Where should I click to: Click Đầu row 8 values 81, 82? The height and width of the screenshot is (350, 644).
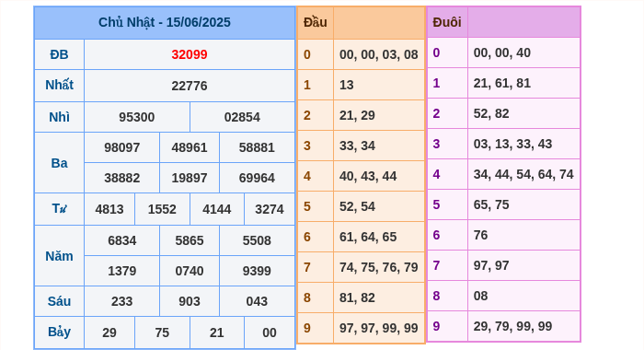357,298
